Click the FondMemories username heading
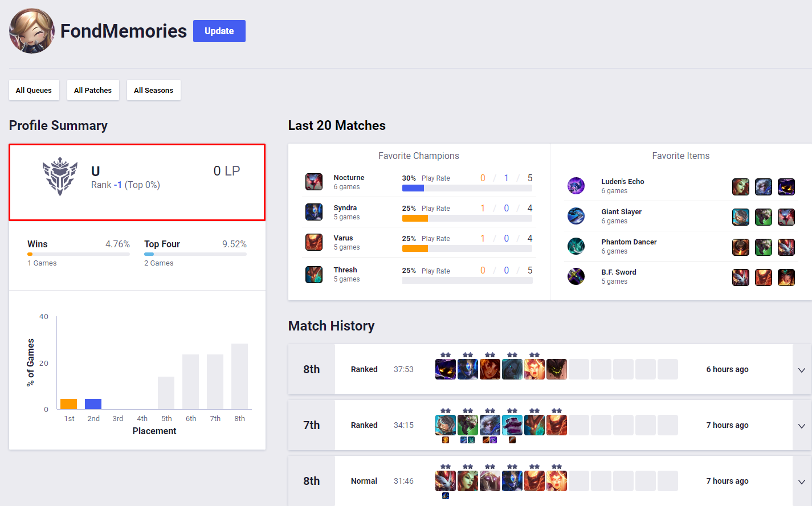Screen dimensions: 812x506 click(124, 31)
